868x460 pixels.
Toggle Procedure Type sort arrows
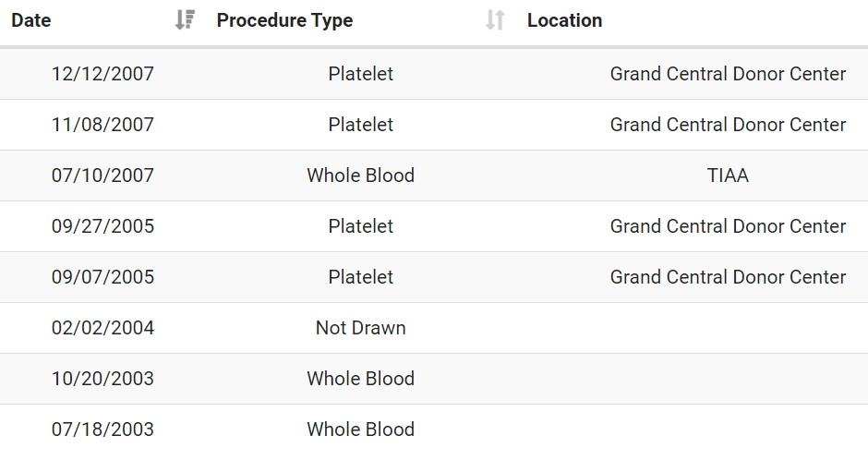(495, 20)
